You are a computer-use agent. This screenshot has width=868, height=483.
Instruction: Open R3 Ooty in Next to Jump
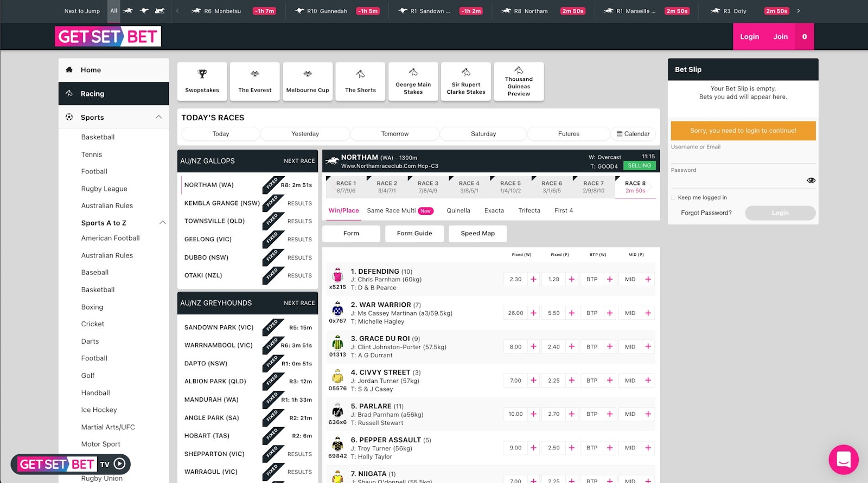click(x=750, y=11)
